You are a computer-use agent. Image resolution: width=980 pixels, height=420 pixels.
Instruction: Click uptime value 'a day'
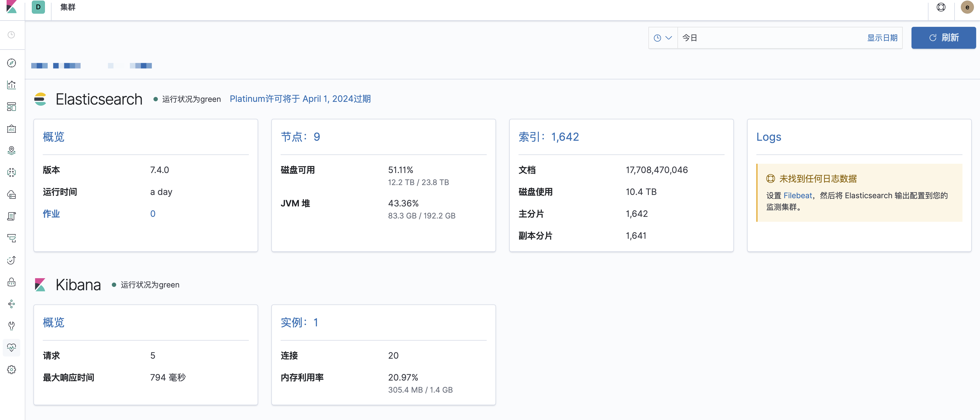point(161,192)
